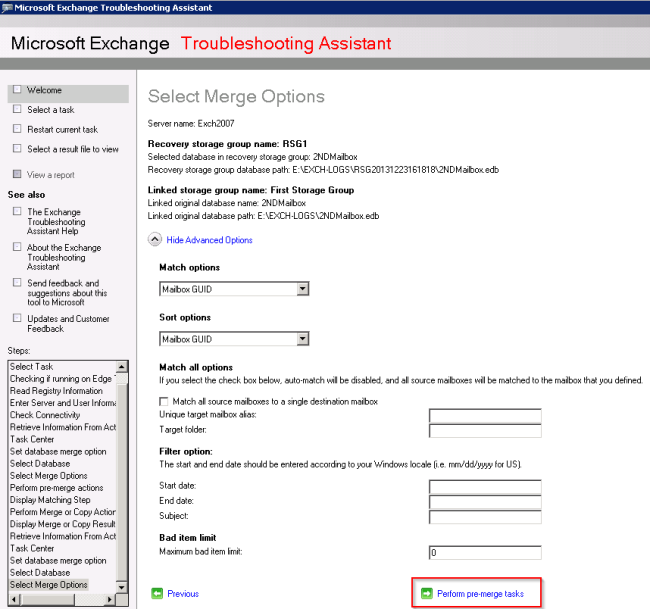Viewport: 650px width, 609px height.
Task: Enable Match all source mailboxes checkbox
Action: [x=165, y=401]
